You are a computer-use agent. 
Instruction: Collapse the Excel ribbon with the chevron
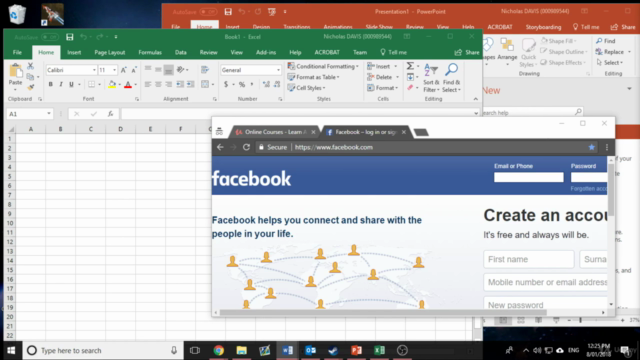pyautogui.click(x=476, y=99)
